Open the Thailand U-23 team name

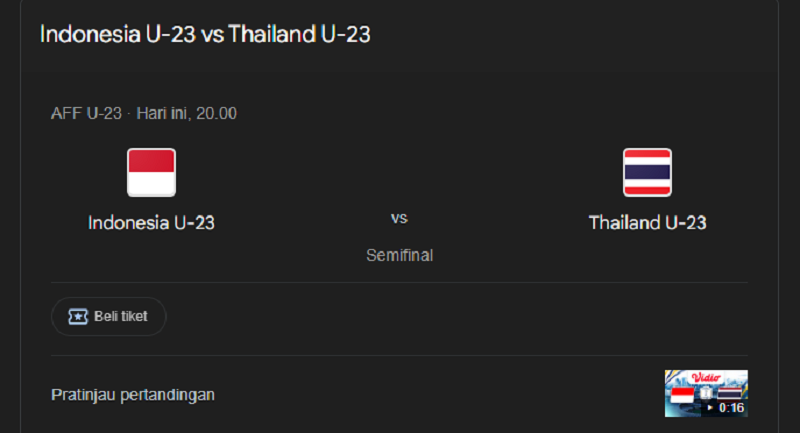coord(647,223)
